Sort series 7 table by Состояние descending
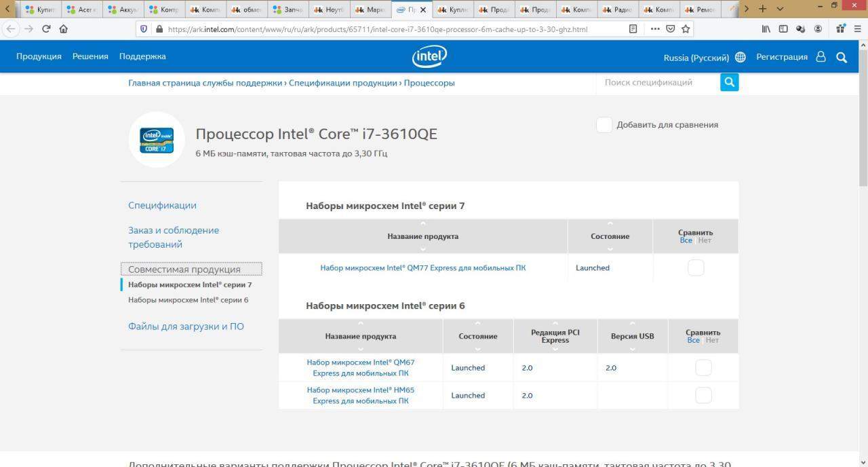Image resolution: width=868 pixels, height=467 pixels. pos(610,248)
